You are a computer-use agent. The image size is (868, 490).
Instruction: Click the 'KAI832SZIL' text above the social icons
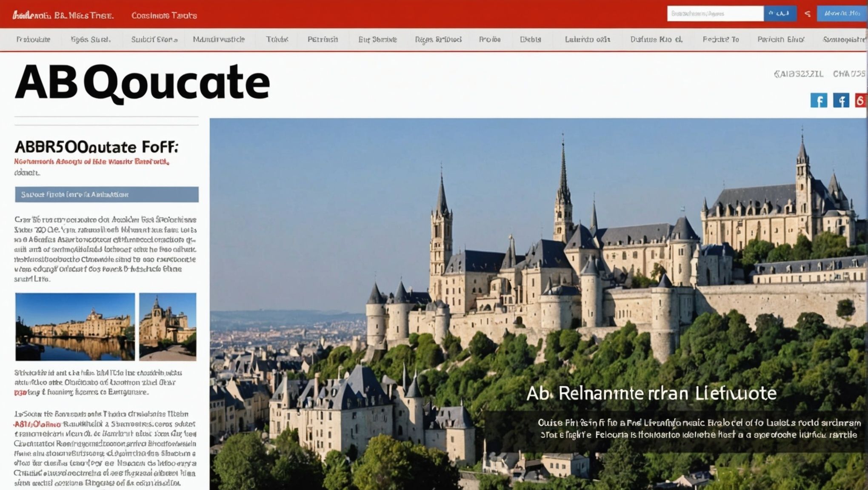(x=798, y=74)
